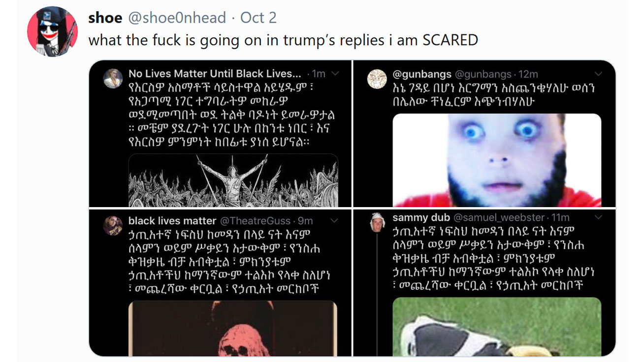This screenshot has height=362, width=644.
Task: Open the shoe display name link
Action: (x=105, y=18)
